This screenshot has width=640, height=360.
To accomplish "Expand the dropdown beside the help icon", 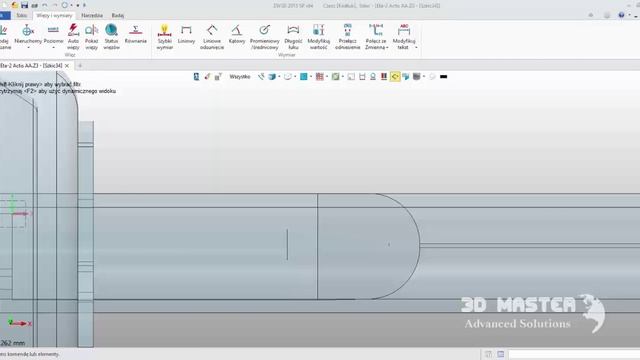I will [629, 15].
